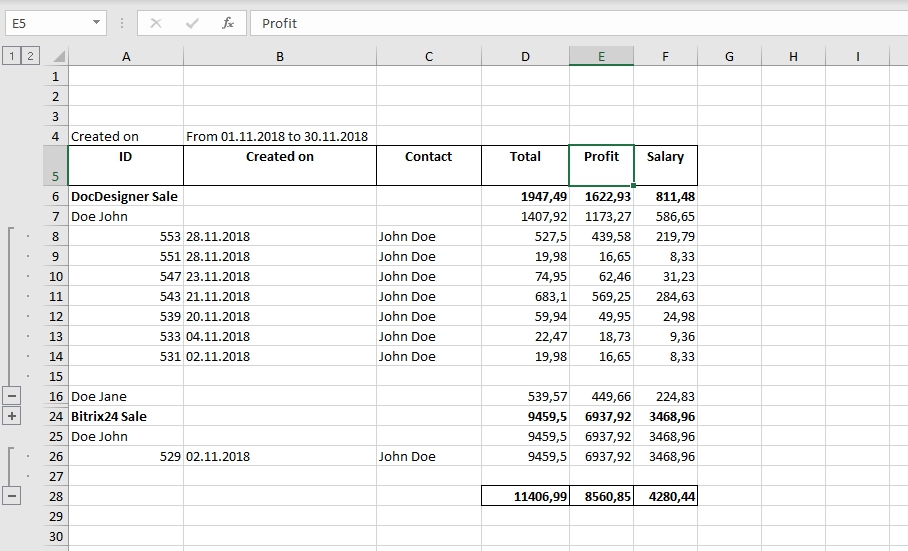This screenshot has width=908, height=551.
Task: Click Salary value 284,63
Action: pyautogui.click(x=665, y=296)
